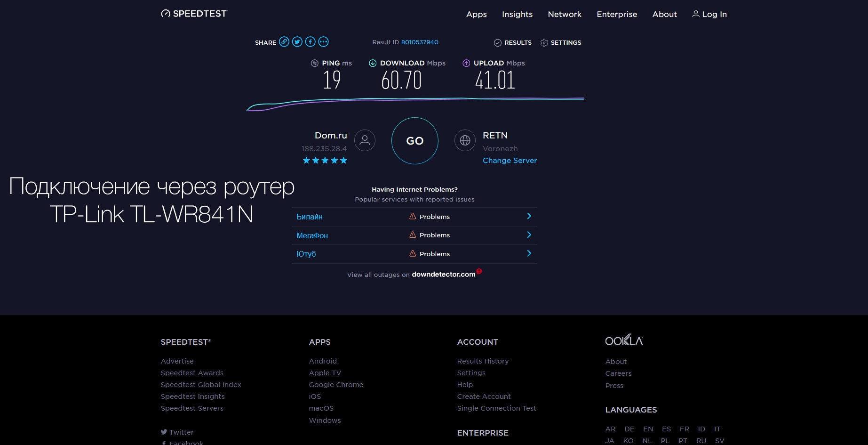Open the Apple TV app link
This screenshot has height=445, width=868.
click(325, 373)
